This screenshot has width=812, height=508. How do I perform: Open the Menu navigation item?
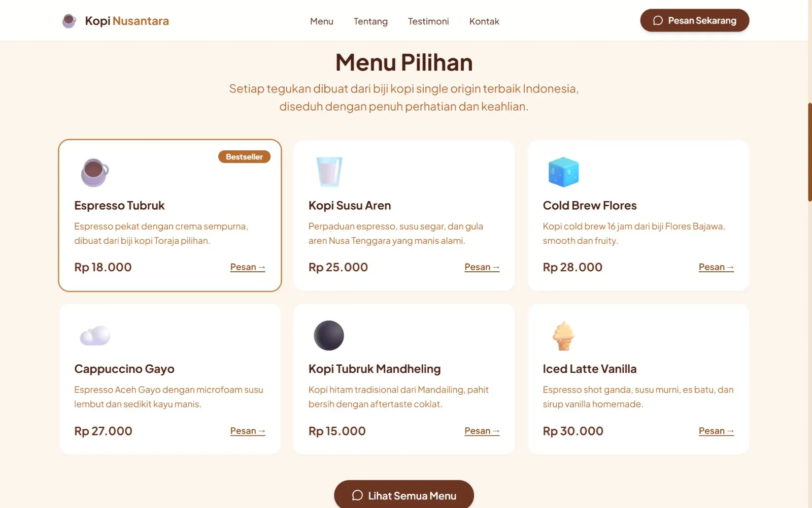(x=321, y=21)
